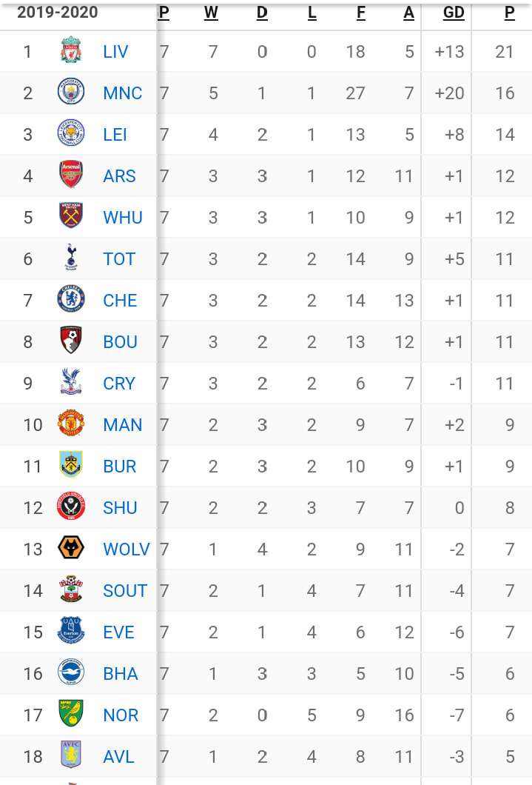Image resolution: width=532 pixels, height=785 pixels.
Task: Sort by the final P points header
Action: click(510, 13)
